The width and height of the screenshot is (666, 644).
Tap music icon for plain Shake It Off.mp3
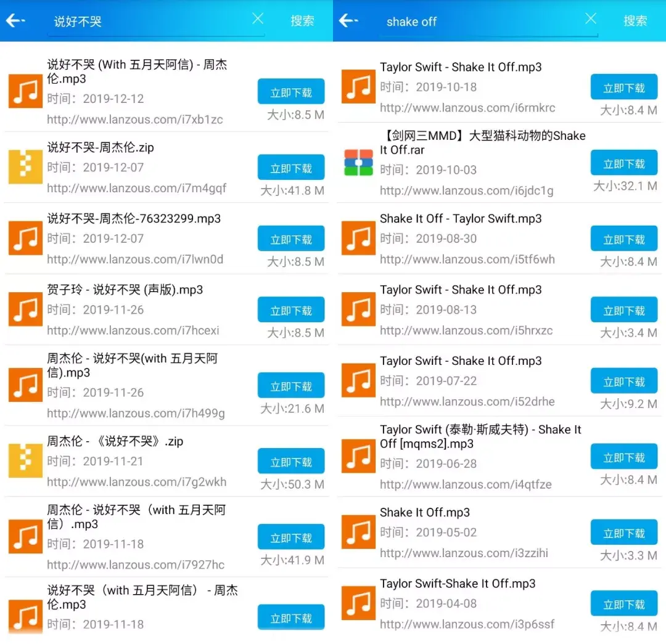pyautogui.click(x=358, y=532)
